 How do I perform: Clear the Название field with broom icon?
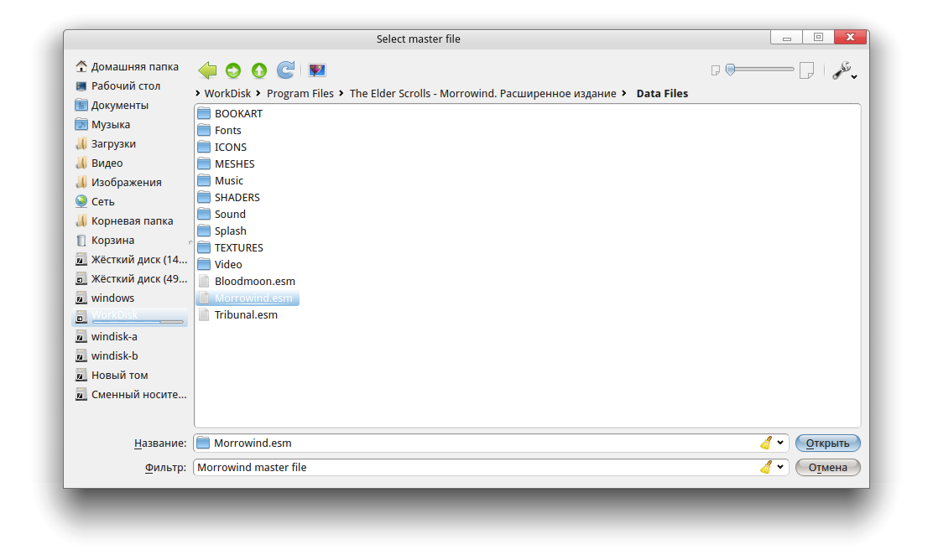tap(766, 443)
